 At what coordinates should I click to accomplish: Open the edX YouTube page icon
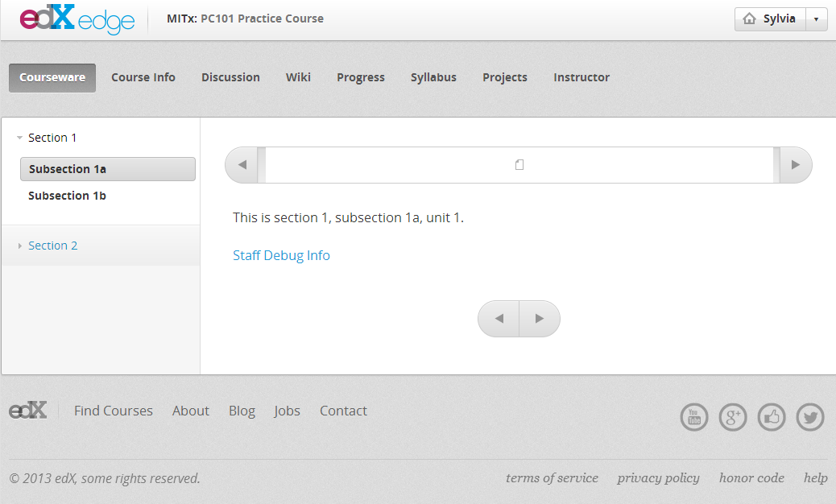click(x=694, y=417)
